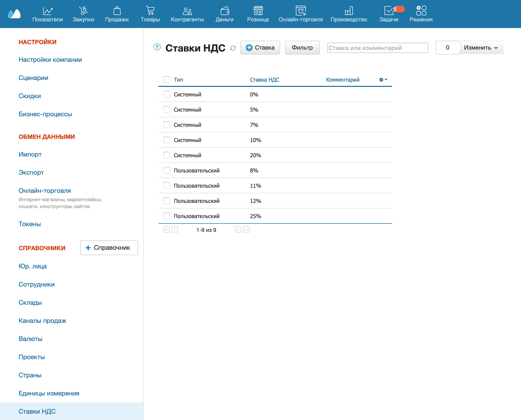Open the Розница store icon
521x420 pixels.
(258, 11)
